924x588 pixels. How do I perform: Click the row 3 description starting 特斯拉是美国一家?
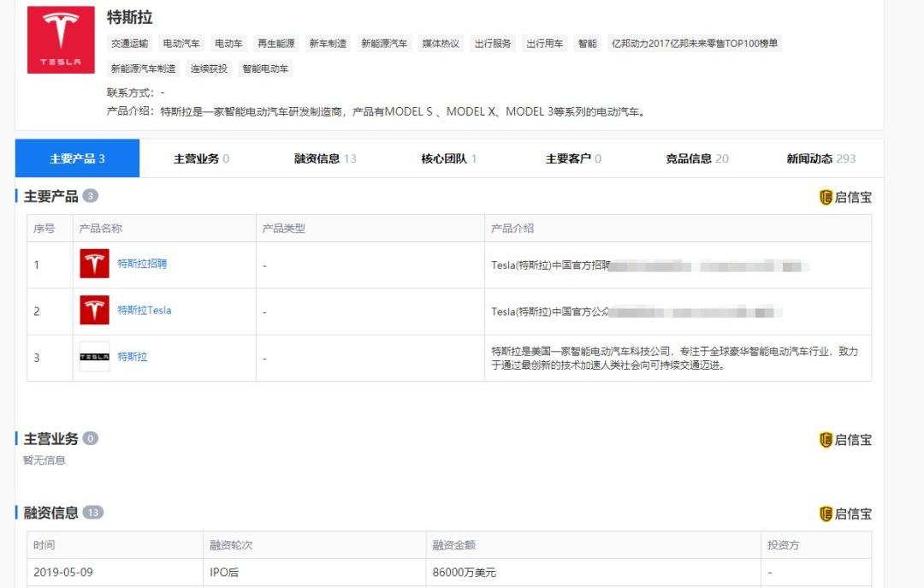pos(674,358)
